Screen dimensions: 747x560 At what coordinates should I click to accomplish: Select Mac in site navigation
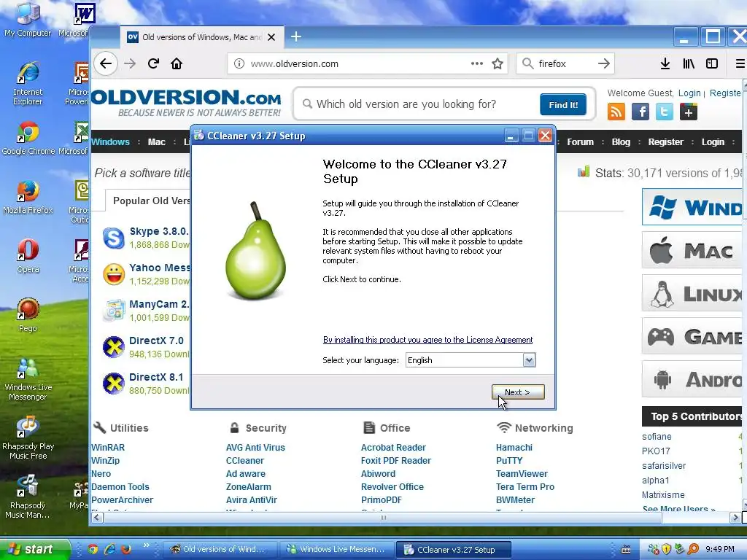(x=156, y=142)
